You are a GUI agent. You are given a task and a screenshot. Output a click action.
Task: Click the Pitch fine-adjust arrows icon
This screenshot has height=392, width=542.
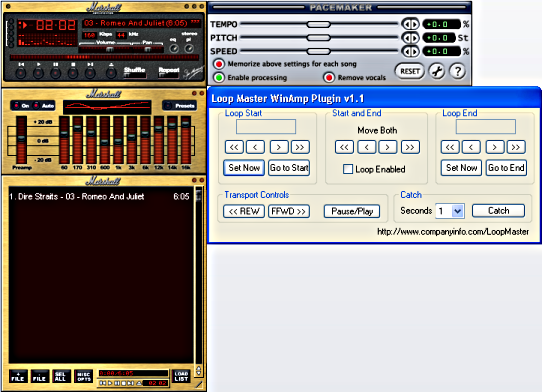click(410, 38)
